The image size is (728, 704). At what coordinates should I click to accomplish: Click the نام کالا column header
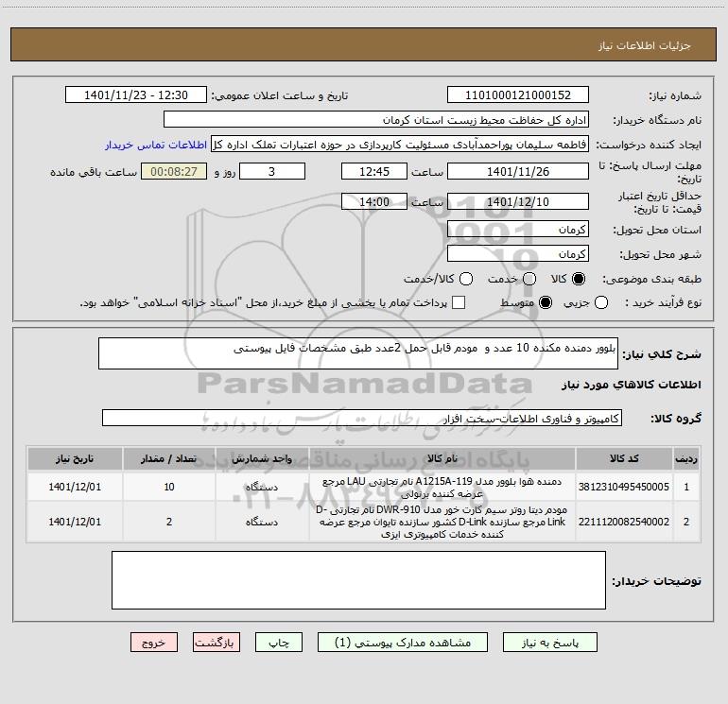[442, 459]
